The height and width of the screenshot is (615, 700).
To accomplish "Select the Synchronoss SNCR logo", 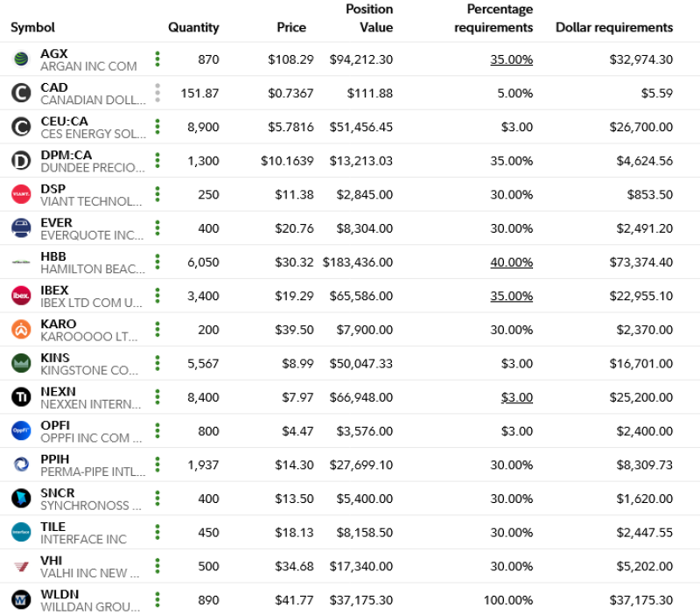I will coord(22,499).
